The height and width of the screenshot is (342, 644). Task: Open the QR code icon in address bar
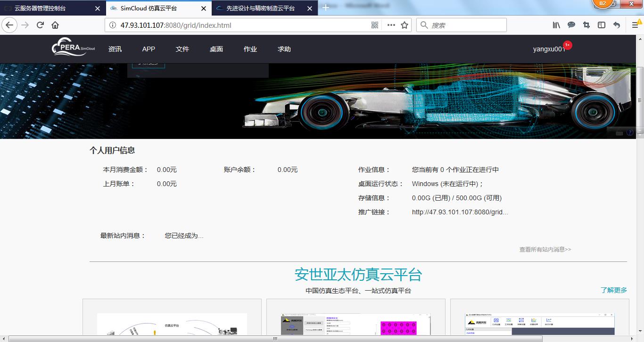pyautogui.click(x=375, y=25)
